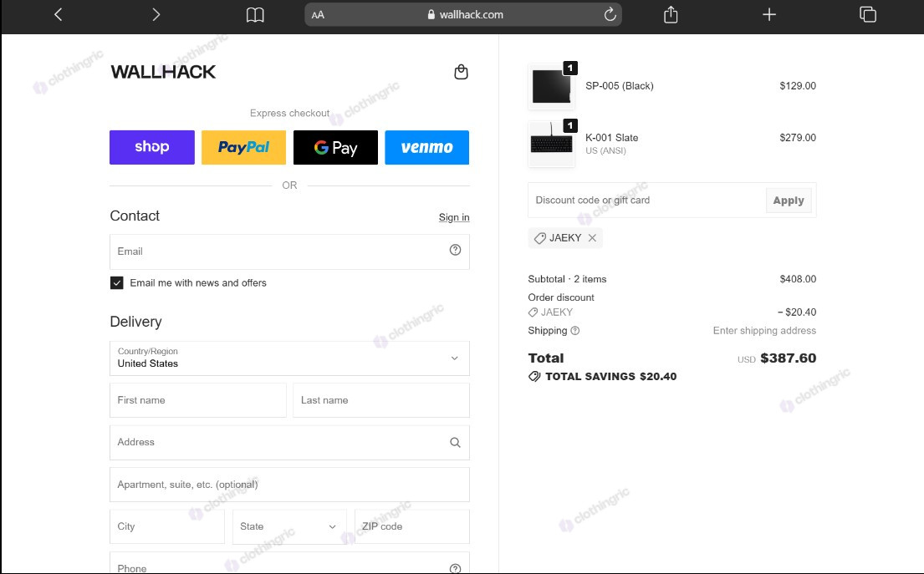The width and height of the screenshot is (924, 574).
Task: Click the address search magnifier icon
Action: 455,442
